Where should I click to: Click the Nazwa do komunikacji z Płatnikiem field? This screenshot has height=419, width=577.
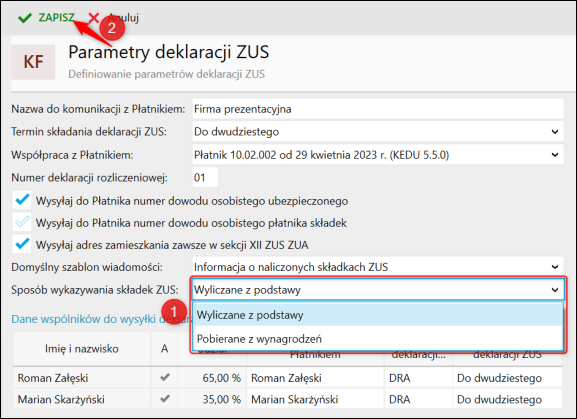[378, 109]
